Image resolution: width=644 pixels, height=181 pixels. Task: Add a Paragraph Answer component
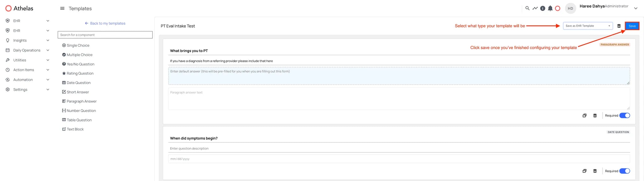pyautogui.click(x=79, y=101)
